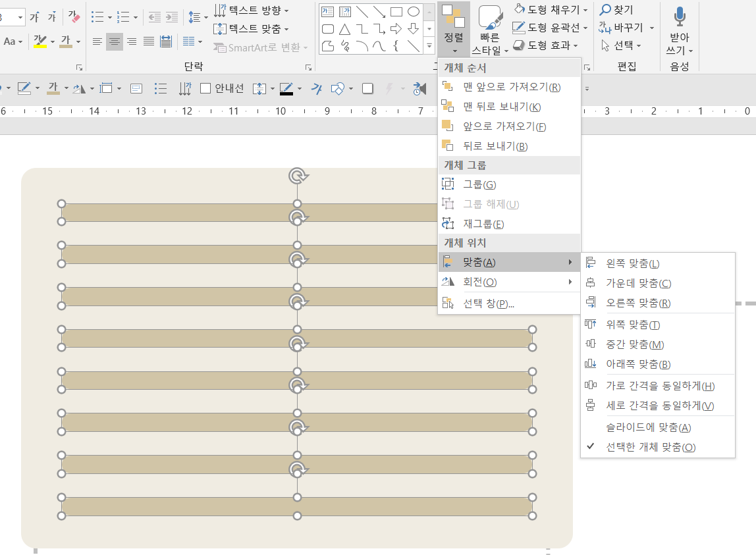Select the triangle shape in gallery

(344, 30)
